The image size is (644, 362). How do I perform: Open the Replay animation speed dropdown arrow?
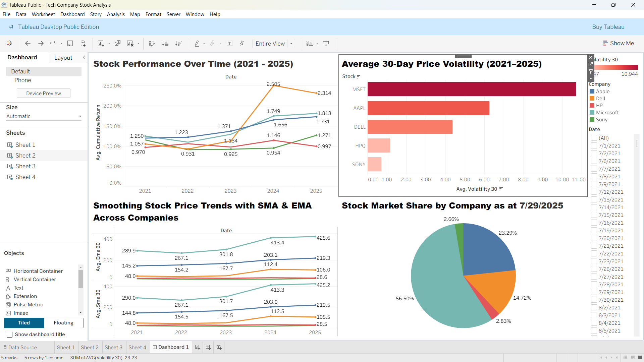[x=61, y=44]
